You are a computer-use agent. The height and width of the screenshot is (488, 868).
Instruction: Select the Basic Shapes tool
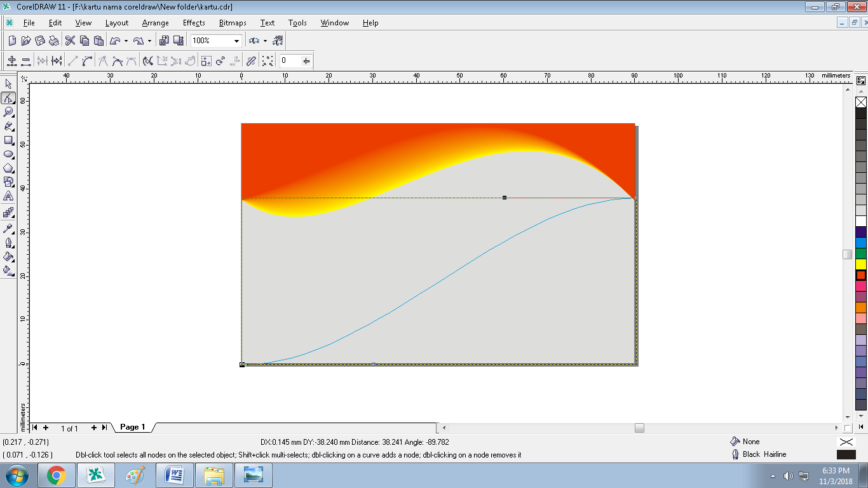pos(9,182)
